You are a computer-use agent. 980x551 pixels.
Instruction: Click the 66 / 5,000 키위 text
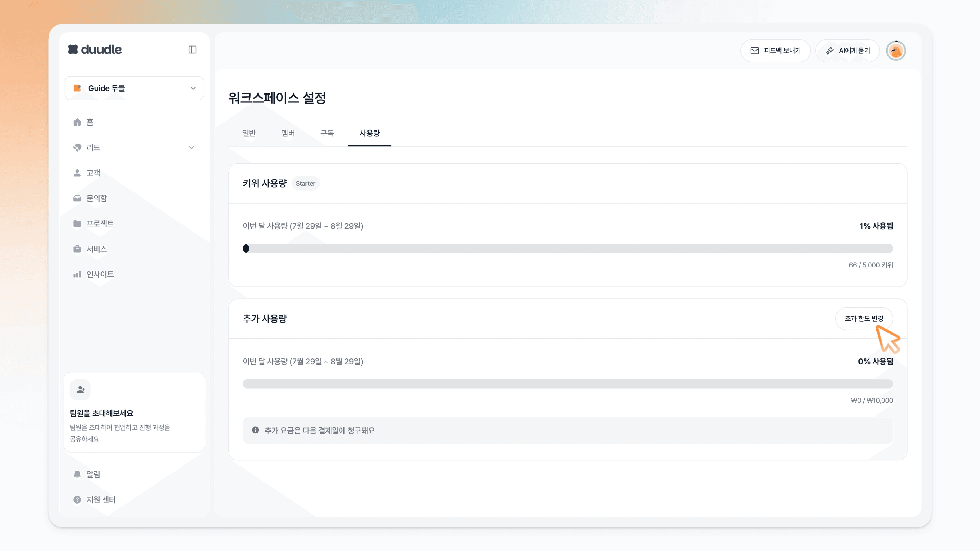click(x=871, y=265)
